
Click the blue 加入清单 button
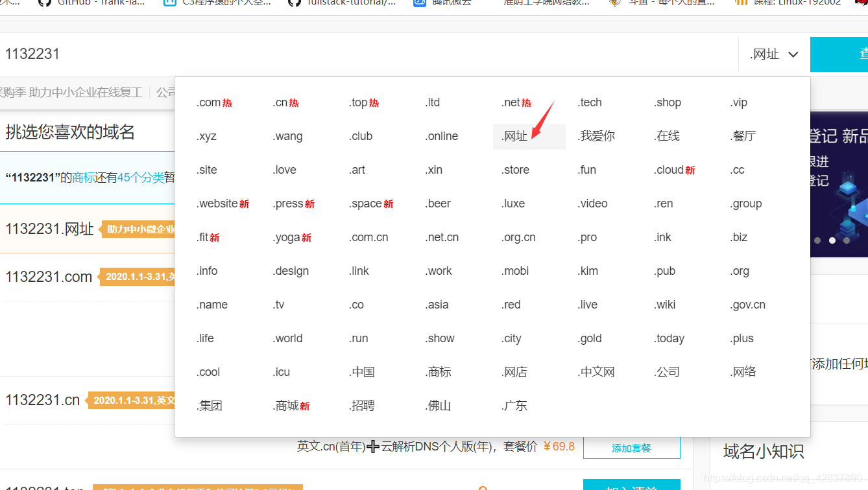pyautogui.click(x=631, y=485)
